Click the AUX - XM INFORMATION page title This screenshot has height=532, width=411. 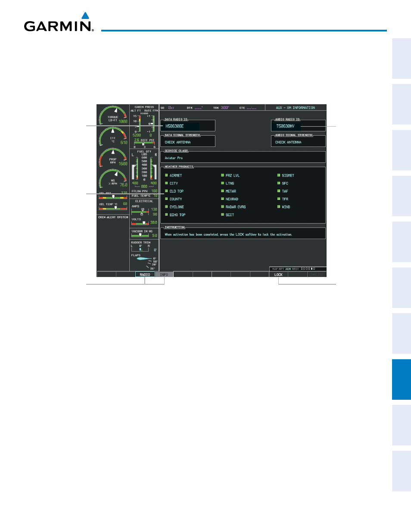296,108
